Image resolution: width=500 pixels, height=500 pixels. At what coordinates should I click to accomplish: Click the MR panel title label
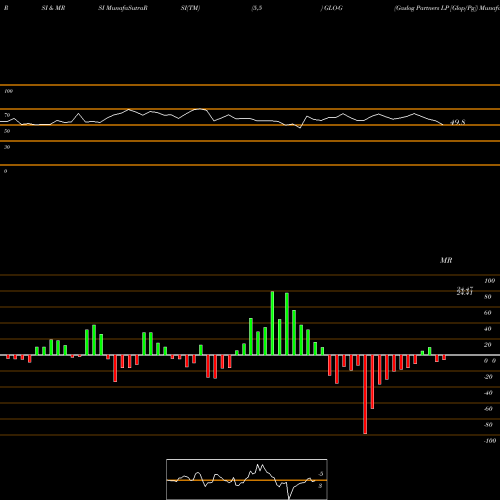(x=446, y=260)
